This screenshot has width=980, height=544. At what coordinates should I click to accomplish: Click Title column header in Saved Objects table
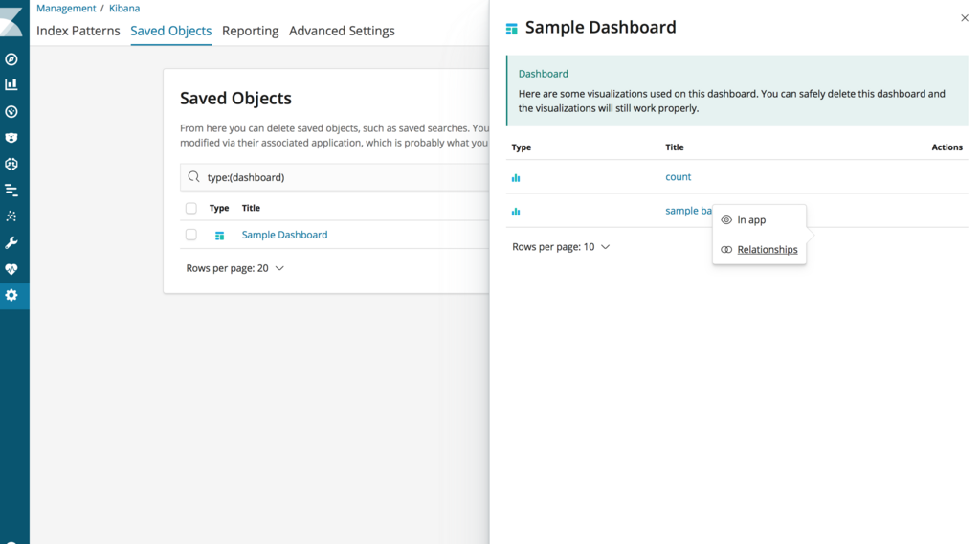click(x=251, y=208)
